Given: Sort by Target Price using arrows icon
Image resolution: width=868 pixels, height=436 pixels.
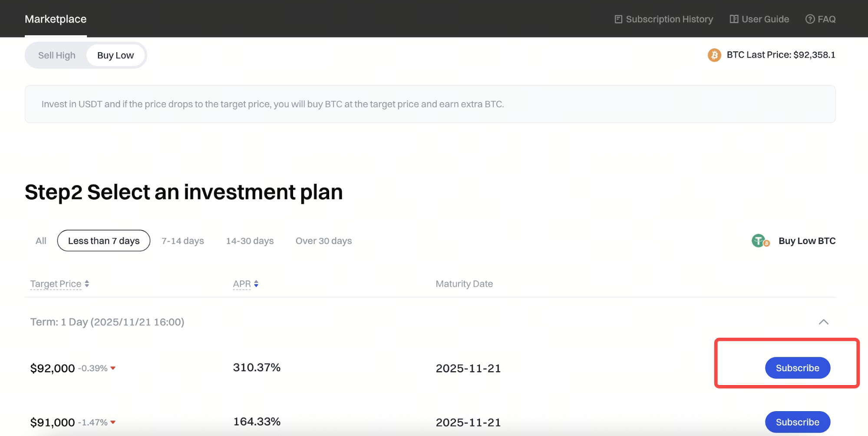Looking at the screenshot, I should [x=87, y=284].
